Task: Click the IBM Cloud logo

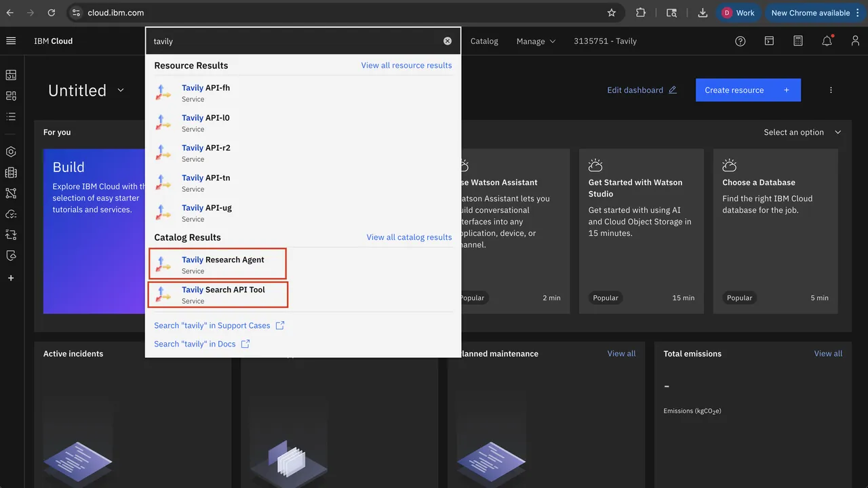Action: (54, 41)
